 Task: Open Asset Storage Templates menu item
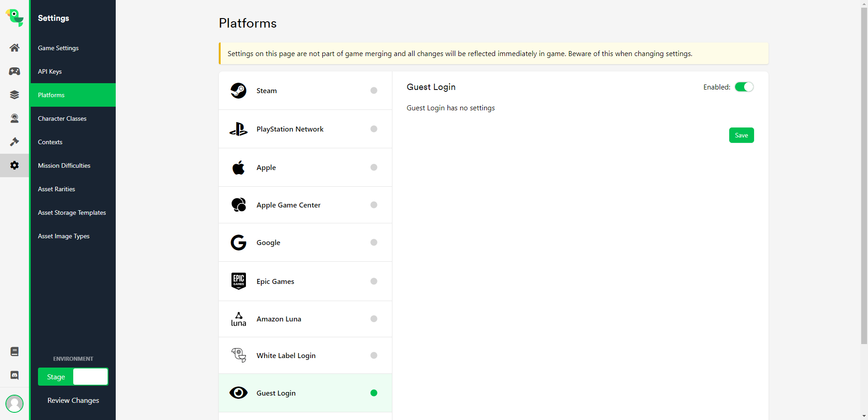(72, 212)
